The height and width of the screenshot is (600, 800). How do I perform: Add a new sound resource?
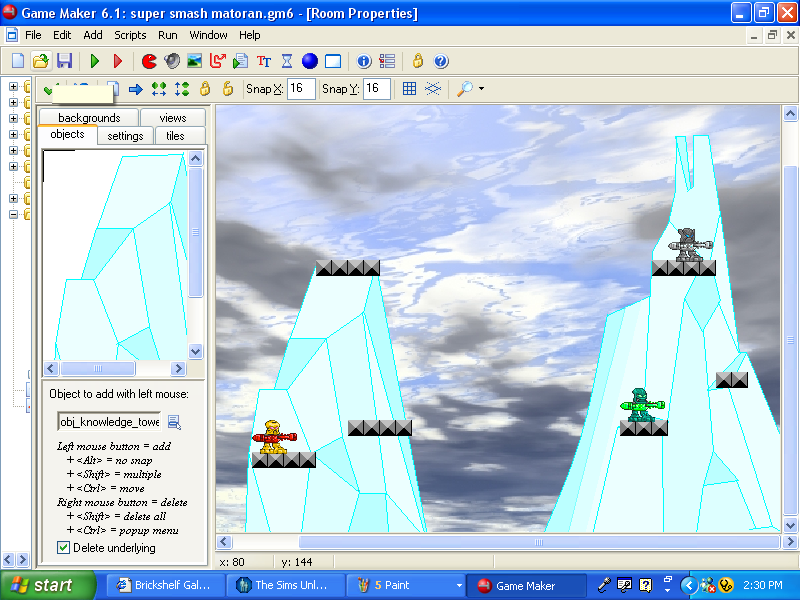[x=170, y=60]
